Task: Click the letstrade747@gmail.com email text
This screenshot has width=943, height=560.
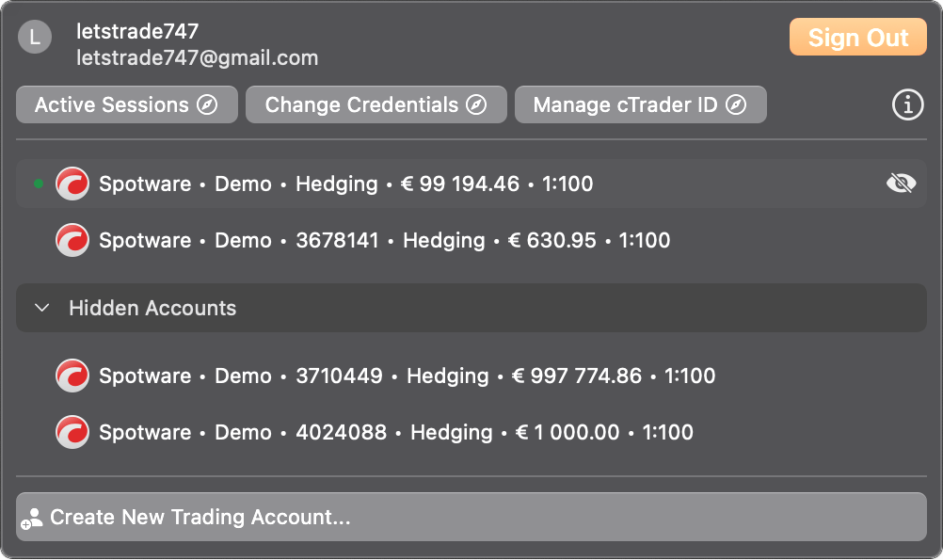Action: point(198,57)
